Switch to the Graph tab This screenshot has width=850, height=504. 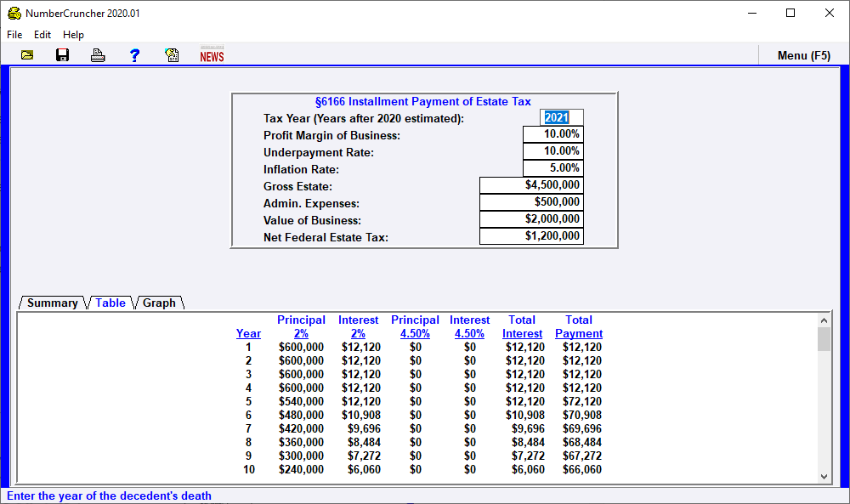[x=160, y=303]
